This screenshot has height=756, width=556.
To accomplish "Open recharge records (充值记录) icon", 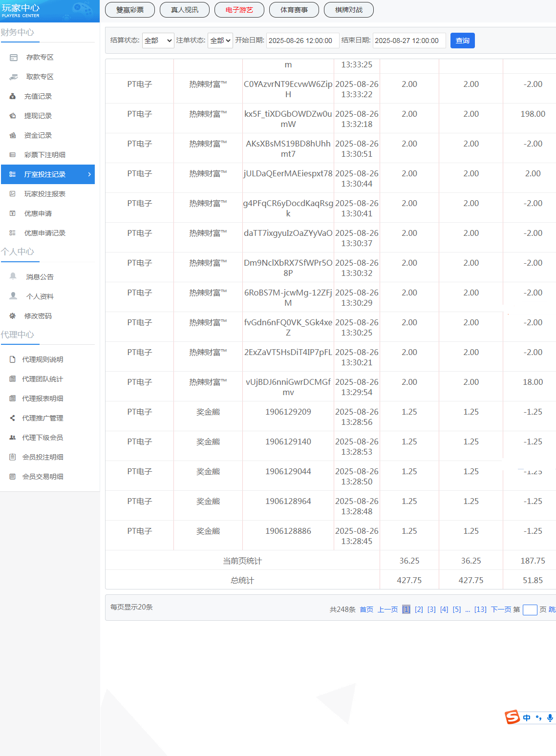I will (13, 97).
